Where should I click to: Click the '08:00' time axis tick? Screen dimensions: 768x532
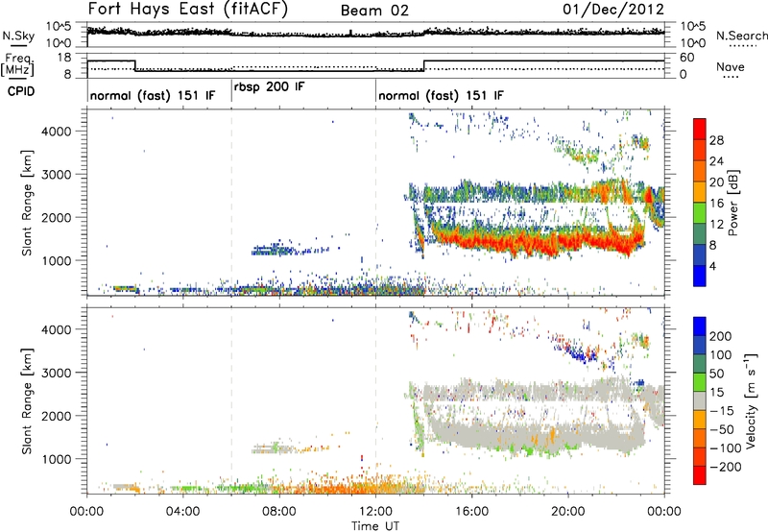pos(279,512)
